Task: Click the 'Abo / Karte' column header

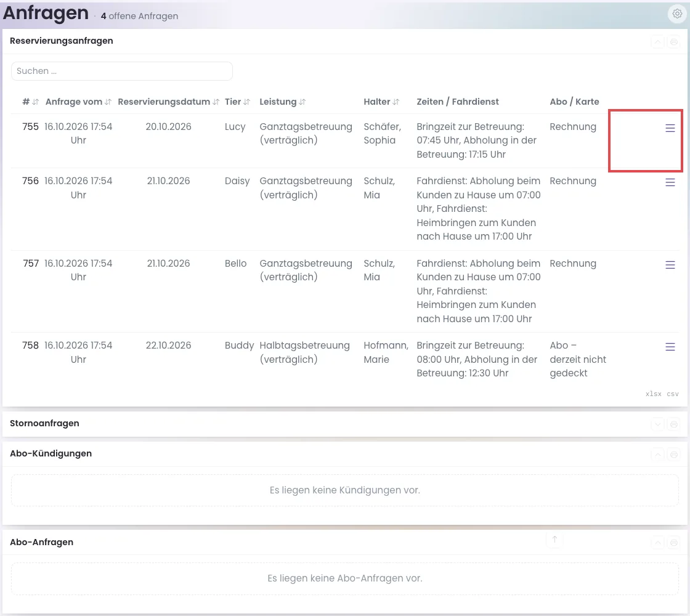Action: point(574,102)
